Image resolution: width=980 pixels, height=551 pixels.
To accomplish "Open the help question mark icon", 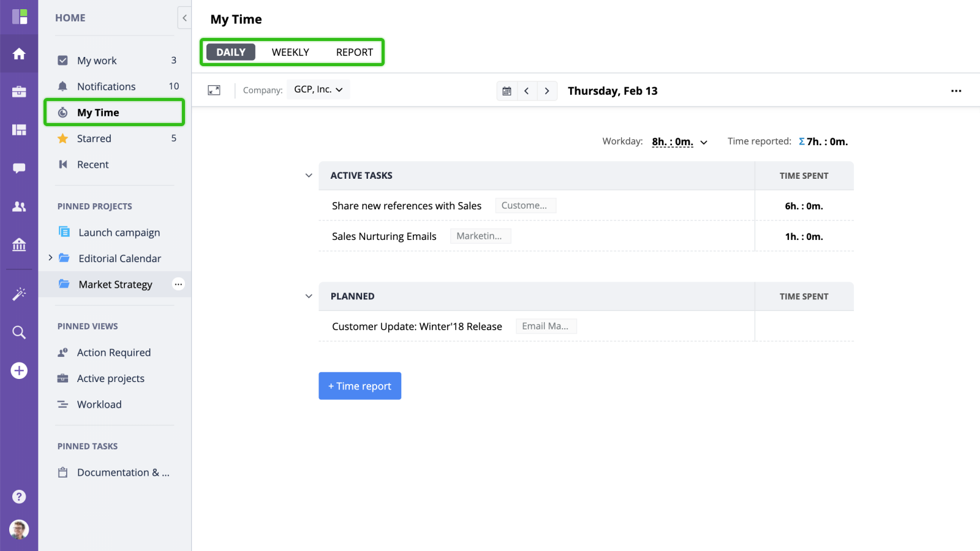I will [x=19, y=497].
